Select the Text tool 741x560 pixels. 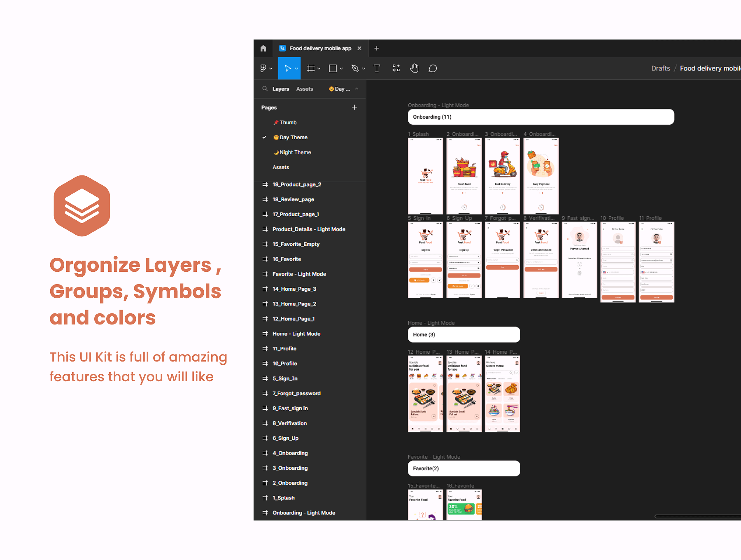tap(377, 68)
